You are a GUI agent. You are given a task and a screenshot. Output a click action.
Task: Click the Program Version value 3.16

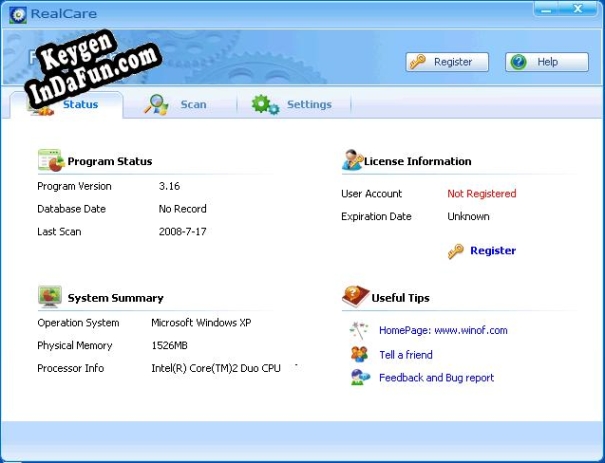click(x=169, y=186)
